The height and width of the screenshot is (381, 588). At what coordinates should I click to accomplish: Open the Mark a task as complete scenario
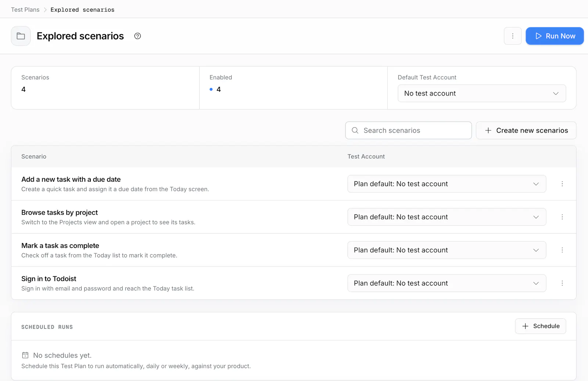click(60, 246)
